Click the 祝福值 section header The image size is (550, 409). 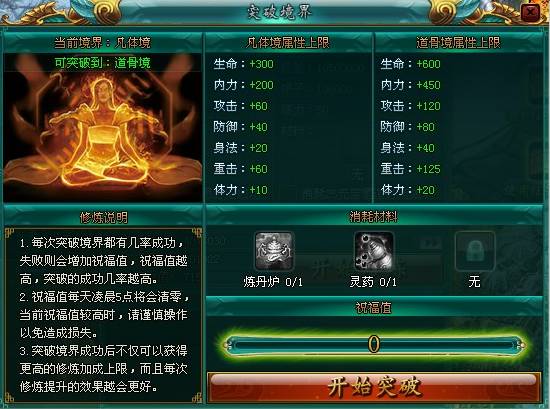[374, 308]
